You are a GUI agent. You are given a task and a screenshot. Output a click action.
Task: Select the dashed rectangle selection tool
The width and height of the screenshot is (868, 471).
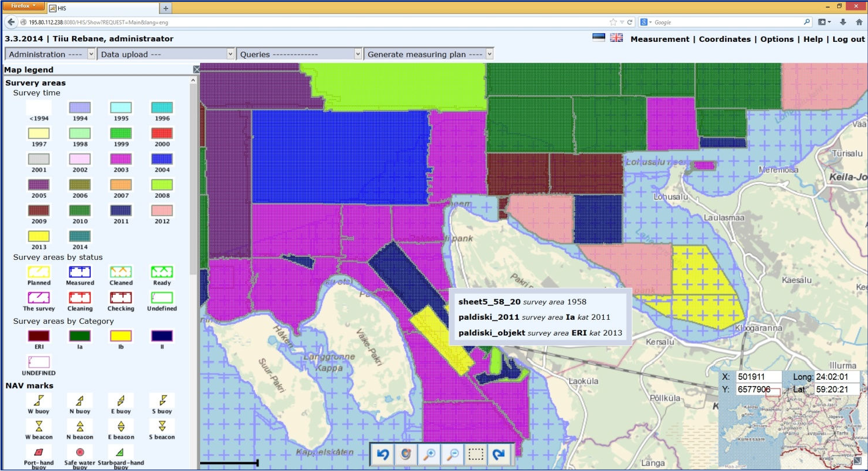tap(476, 455)
